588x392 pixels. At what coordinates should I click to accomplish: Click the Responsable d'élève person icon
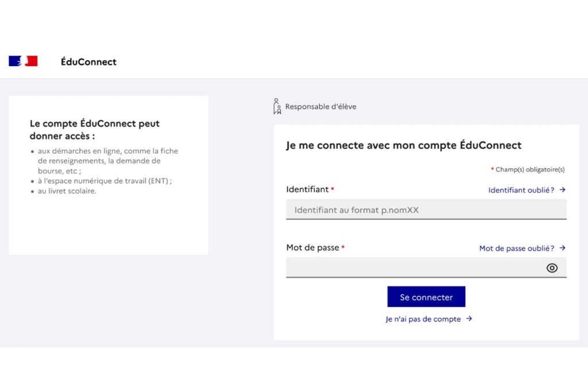(277, 106)
